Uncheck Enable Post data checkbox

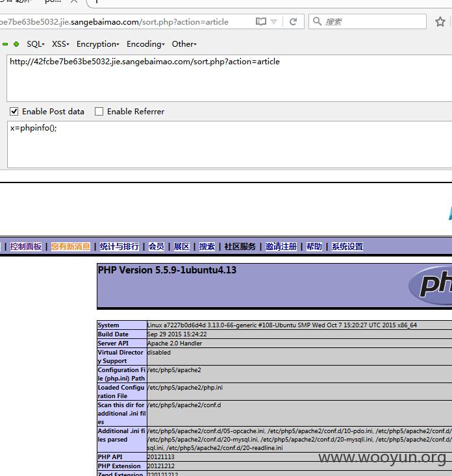[14, 112]
